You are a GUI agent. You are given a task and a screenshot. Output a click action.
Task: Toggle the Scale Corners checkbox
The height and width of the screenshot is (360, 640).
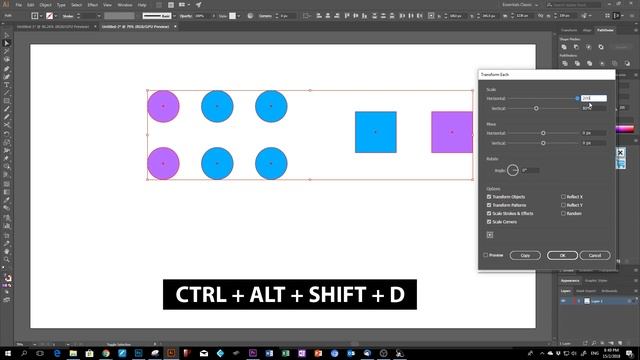point(489,222)
